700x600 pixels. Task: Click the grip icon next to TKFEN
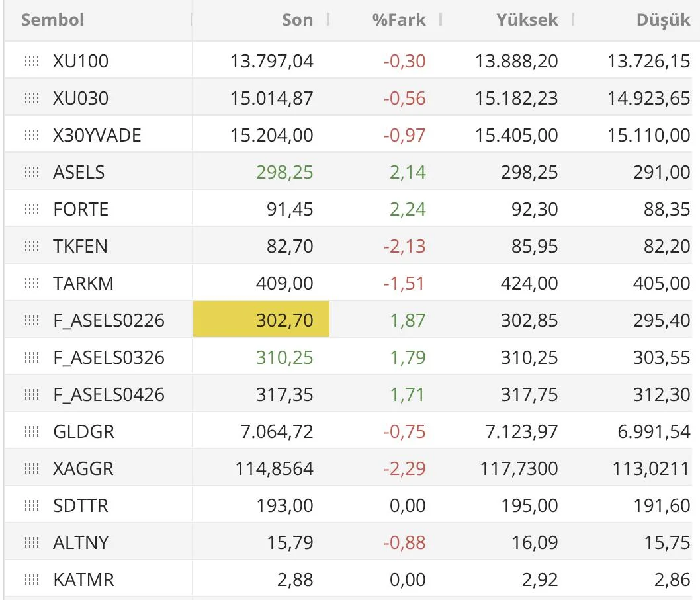click(31, 247)
